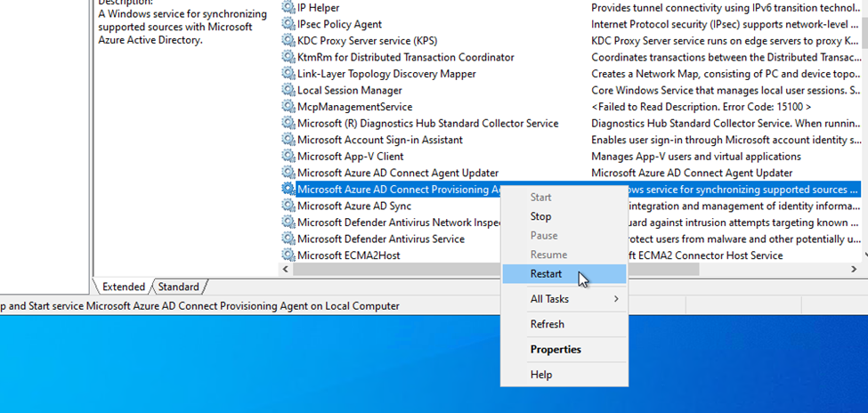This screenshot has height=413, width=868.
Task: Click the gear icon for Microsoft Account Sign-in Assistant
Action: (288, 140)
